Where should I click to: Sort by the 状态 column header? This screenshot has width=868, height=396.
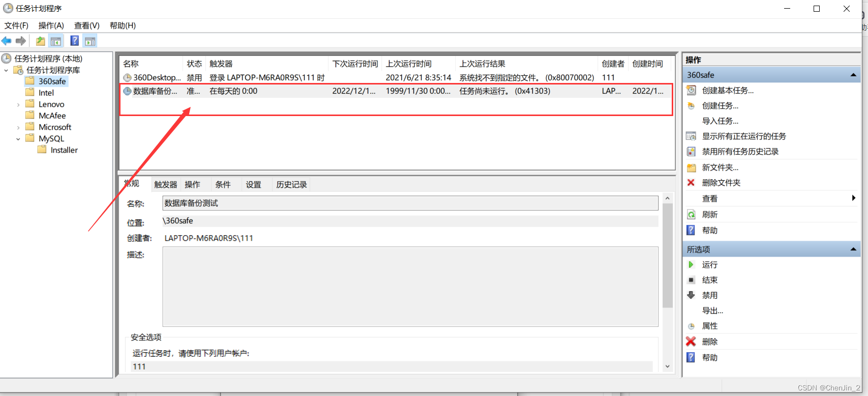[194, 64]
